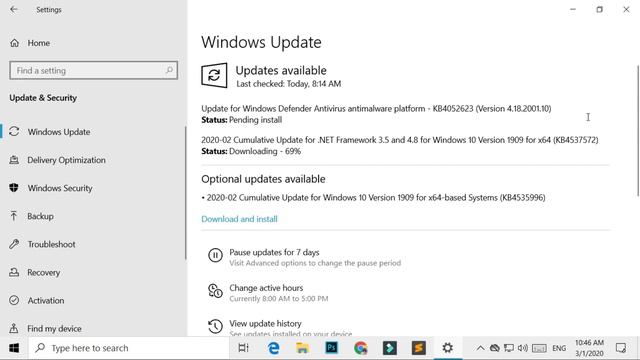Click the taskbar search box
The width and height of the screenshot is (640, 360).
pos(129,348)
